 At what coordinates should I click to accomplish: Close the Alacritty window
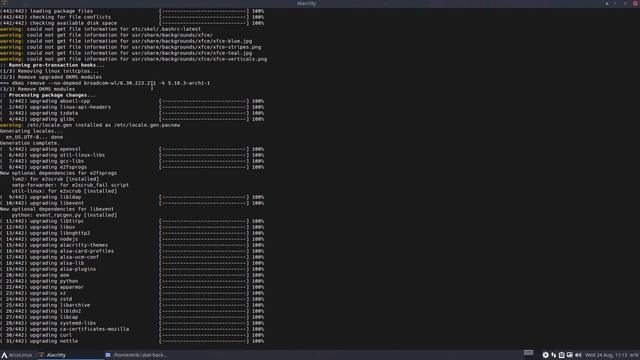pyautogui.click(x=636, y=3)
